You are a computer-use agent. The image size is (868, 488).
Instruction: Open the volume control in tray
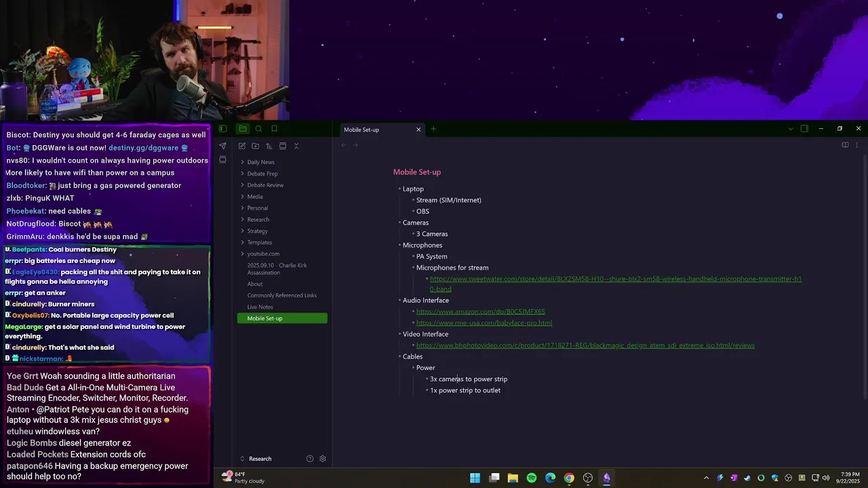(x=825, y=478)
